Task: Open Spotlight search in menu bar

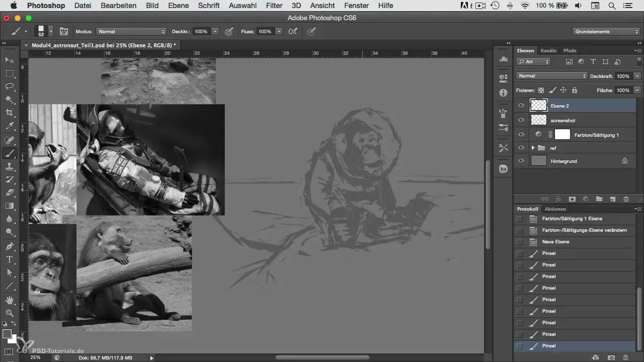Action: 612,6
